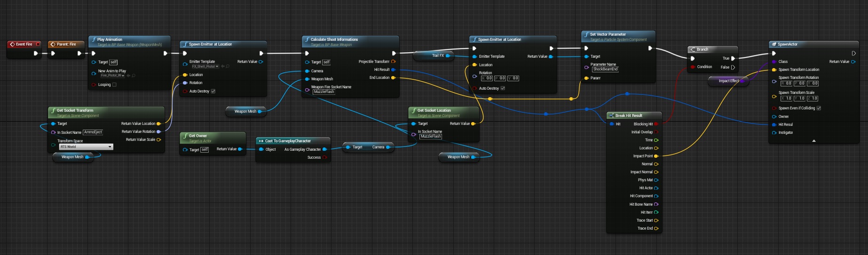Select the Get Socket Location node header

444,113
